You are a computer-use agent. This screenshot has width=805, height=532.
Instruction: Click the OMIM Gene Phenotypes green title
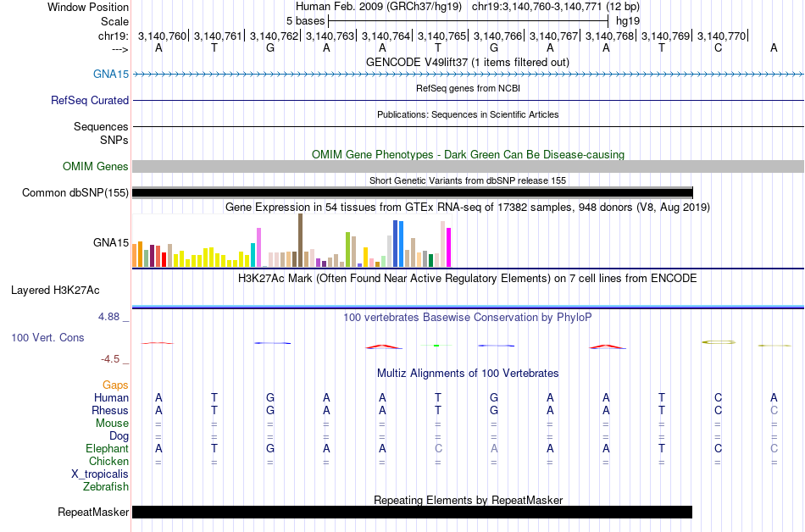pyautogui.click(x=469, y=154)
